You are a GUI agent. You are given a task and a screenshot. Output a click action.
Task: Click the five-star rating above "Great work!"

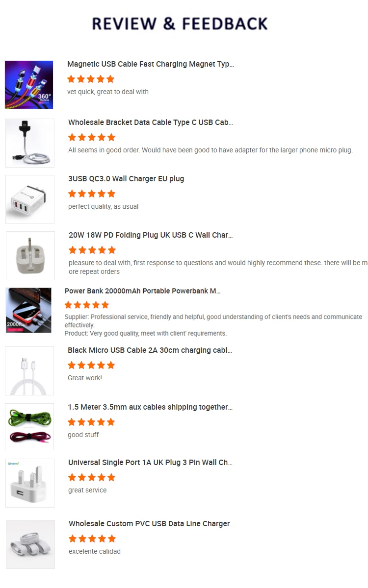pyautogui.click(x=91, y=365)
